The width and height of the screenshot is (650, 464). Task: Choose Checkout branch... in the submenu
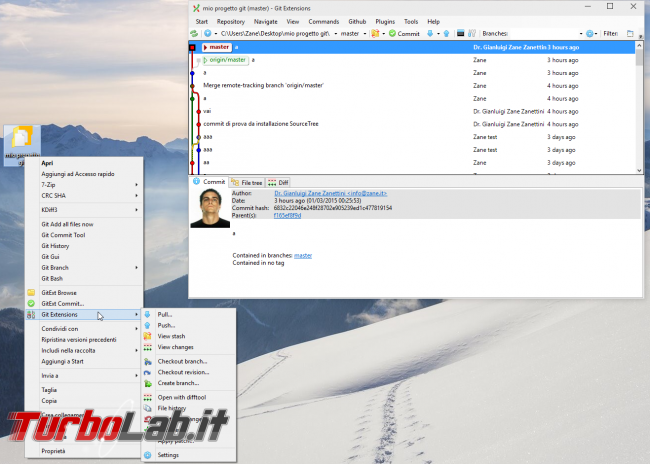(x=189, y=361)
